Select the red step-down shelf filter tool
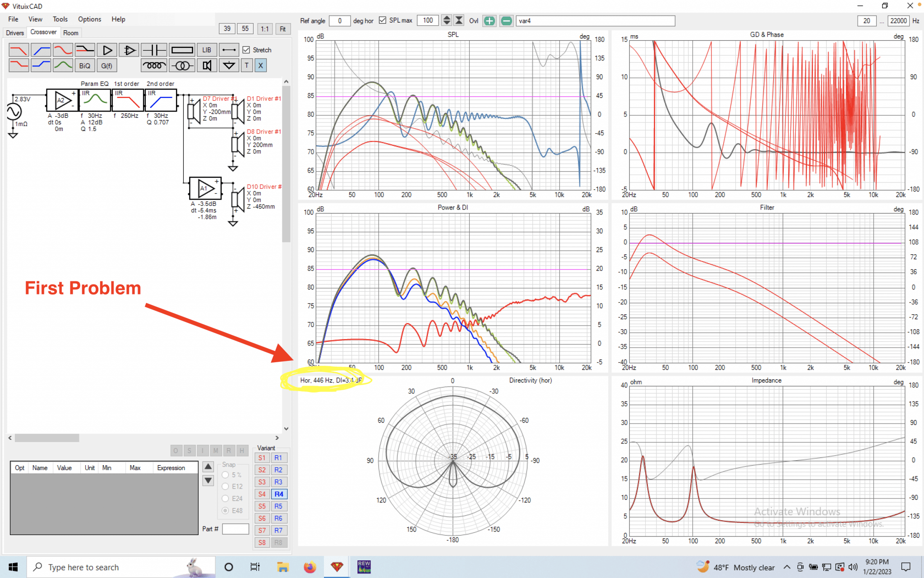 (18, 65)
